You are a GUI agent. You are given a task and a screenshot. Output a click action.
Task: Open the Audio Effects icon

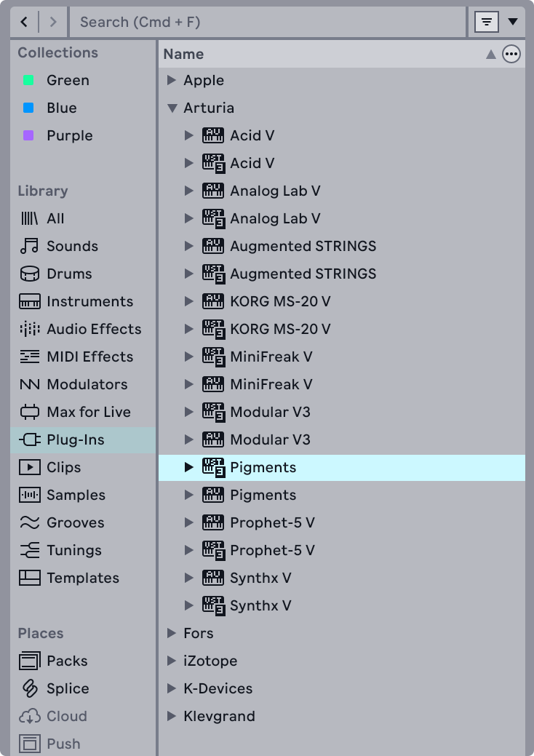[x=29, y=329]
